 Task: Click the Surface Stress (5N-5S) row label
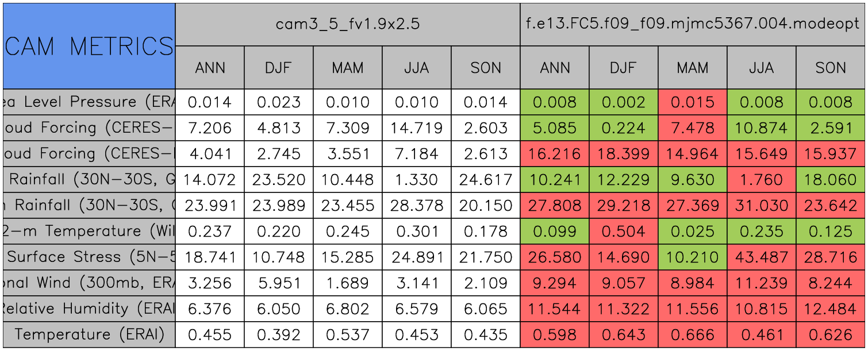pyautogui.click(x=89, y=257)
